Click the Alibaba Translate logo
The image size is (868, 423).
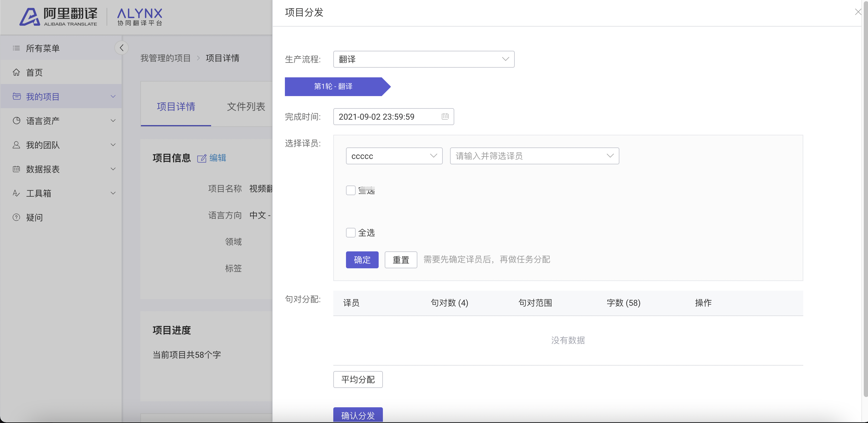click(58, 17)
